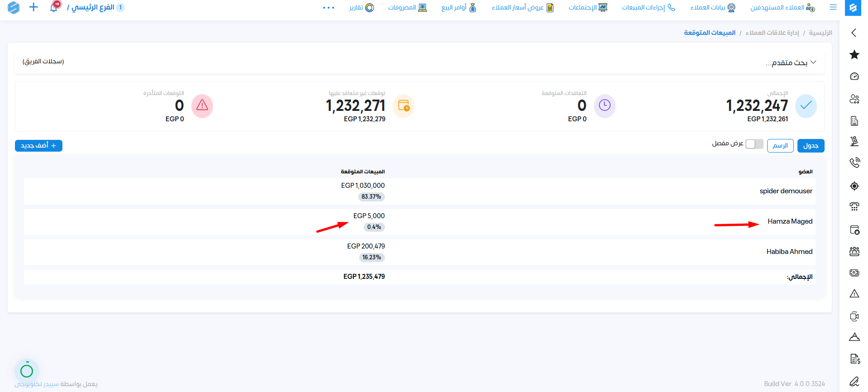Open إجراءات المبيعات menu item
Image resolution: width=868 pixels, height=392 pixels.
click(x=648, y=8)
